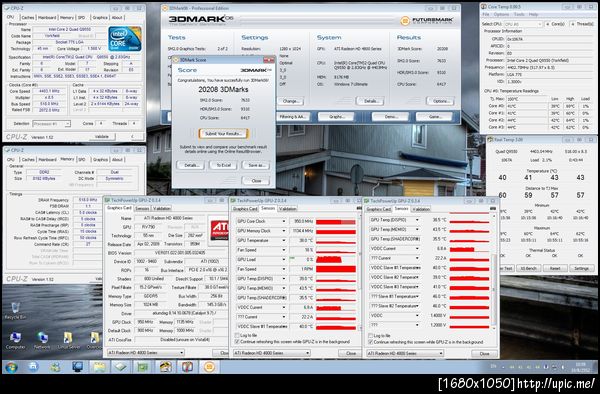Click To Excel in 3DMark Score dialog
The width and height of the screenshot is (600, 394).
coord(223,165)
